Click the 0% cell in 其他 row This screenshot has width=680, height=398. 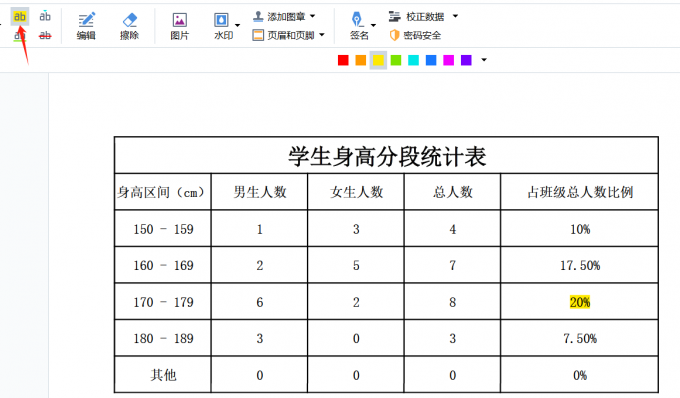(580, 375)
